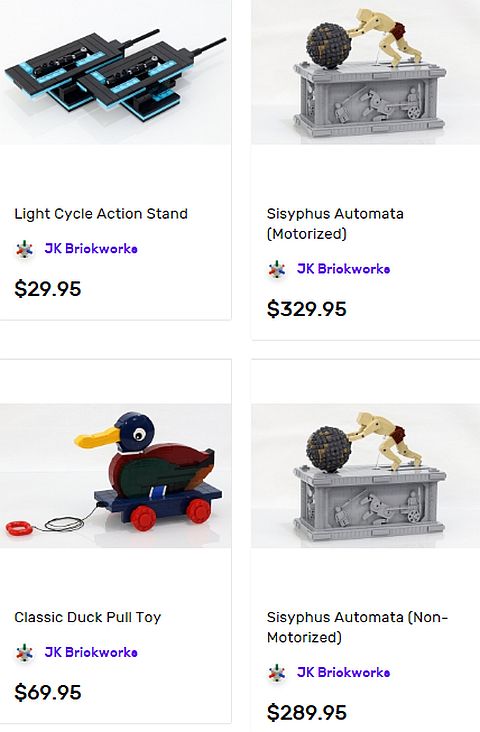The width and height of the screenshot is (480, 732).
Task: Click JK Brickworks logo icon under Sisyphus Automata (Motorized)
Action: click(x=276, y=269)
